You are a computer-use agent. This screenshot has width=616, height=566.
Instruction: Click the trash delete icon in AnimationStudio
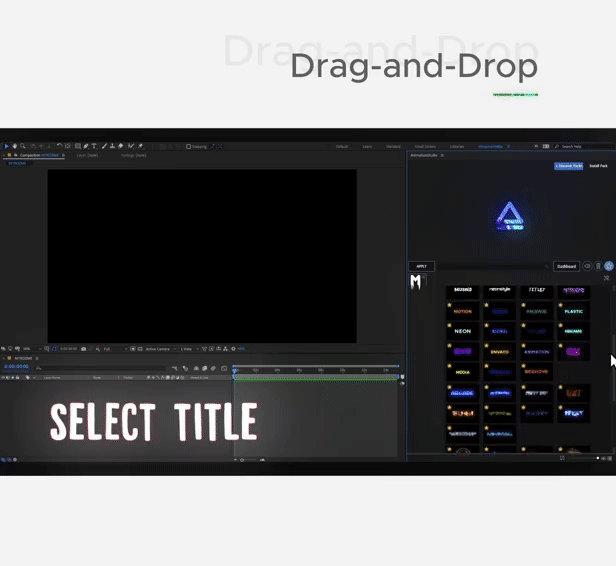[598, 266]
